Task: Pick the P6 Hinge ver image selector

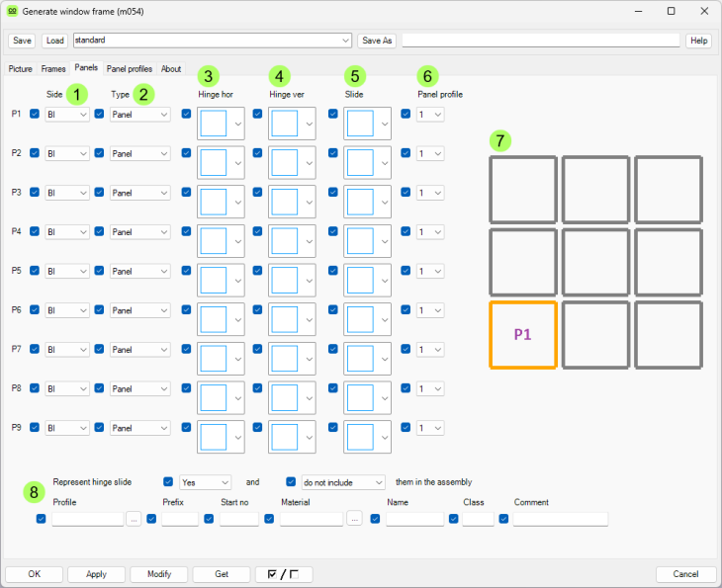Action: 292,319
